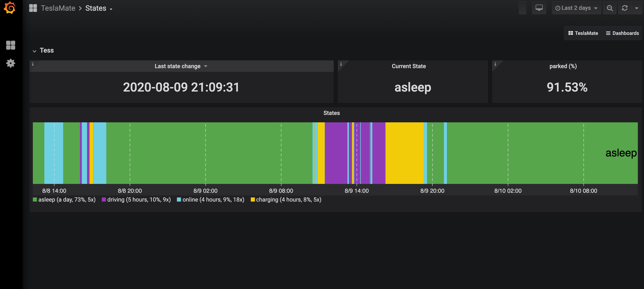Open the States dashboard title dropdown
Viewport: 644px width, 289px height.
(x=99, y=8)
